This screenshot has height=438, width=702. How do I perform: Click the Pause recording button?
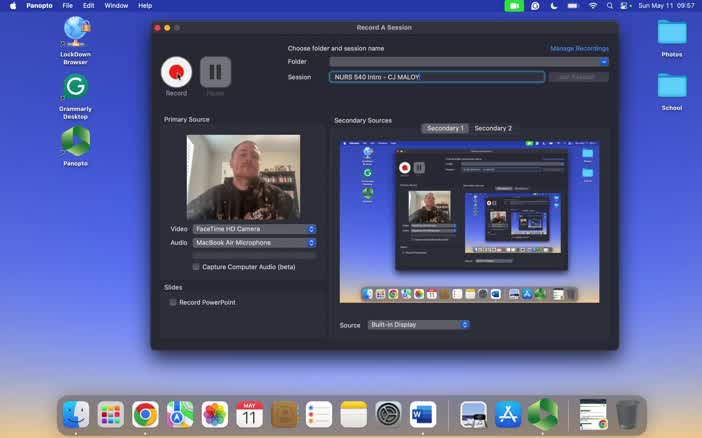(x=215, y=72)
